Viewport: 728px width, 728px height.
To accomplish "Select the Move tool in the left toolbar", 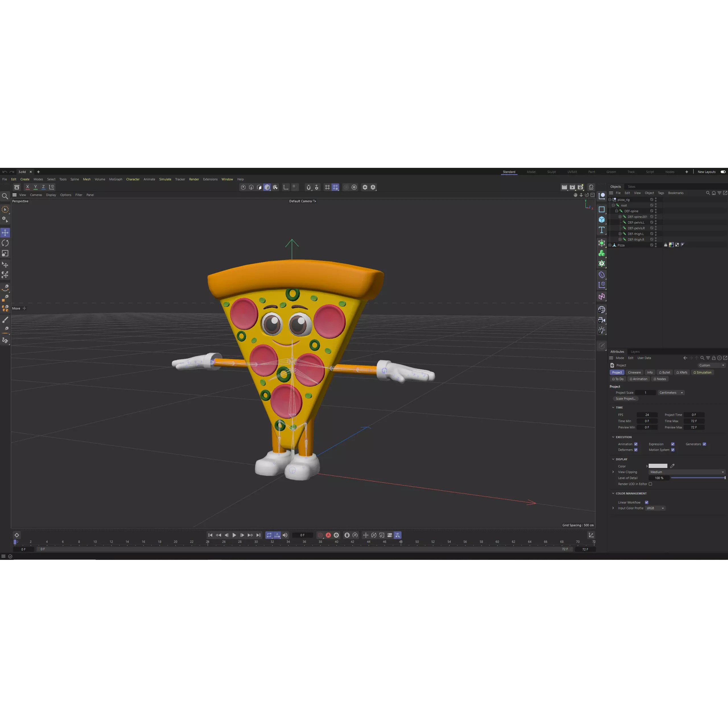I will pos(5,232).
